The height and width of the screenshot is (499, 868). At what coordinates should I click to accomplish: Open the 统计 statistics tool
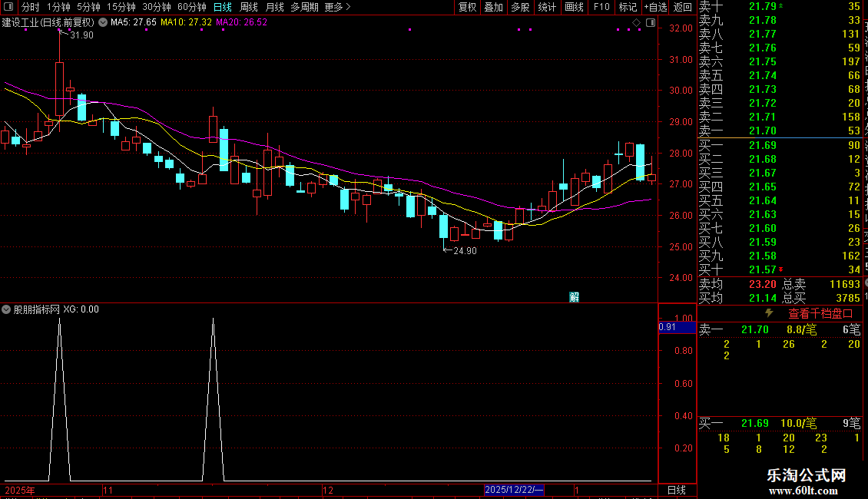pyautogui.click(x=547, y=7)
